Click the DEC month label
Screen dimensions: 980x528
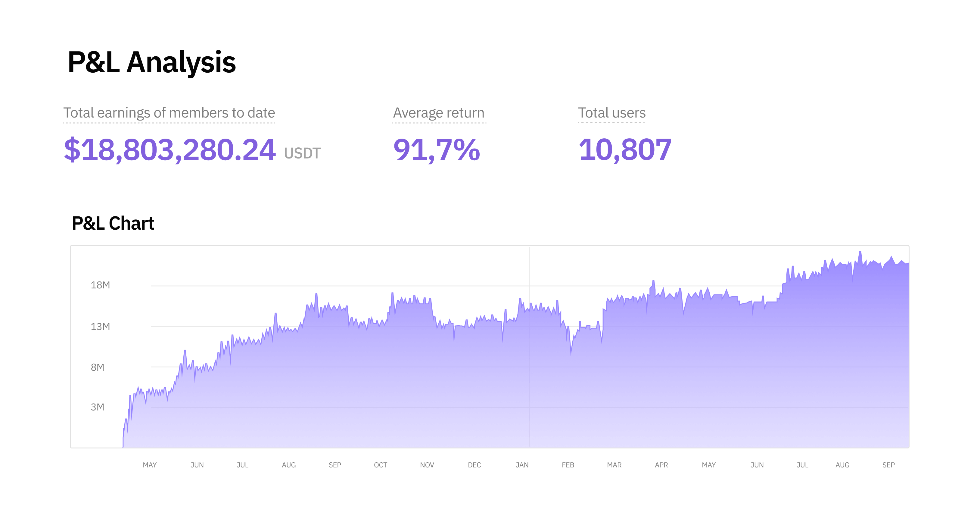point(474,465)
